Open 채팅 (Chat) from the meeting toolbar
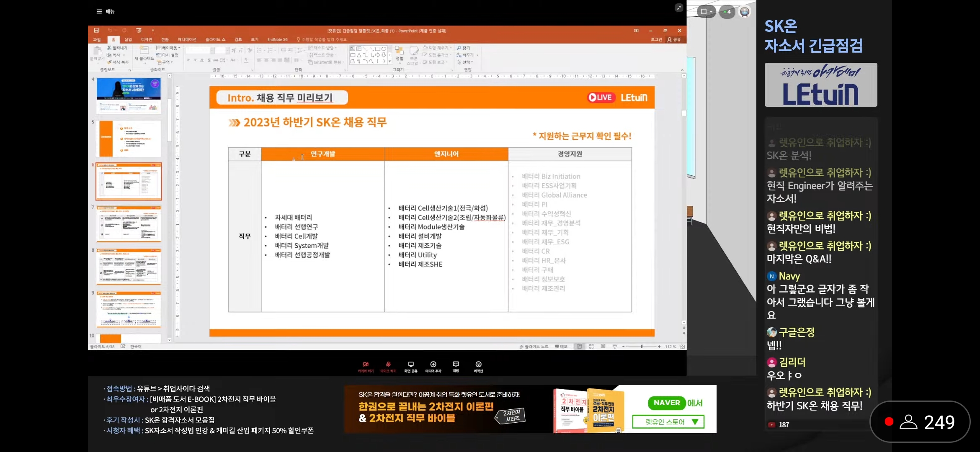 (456, 367)
